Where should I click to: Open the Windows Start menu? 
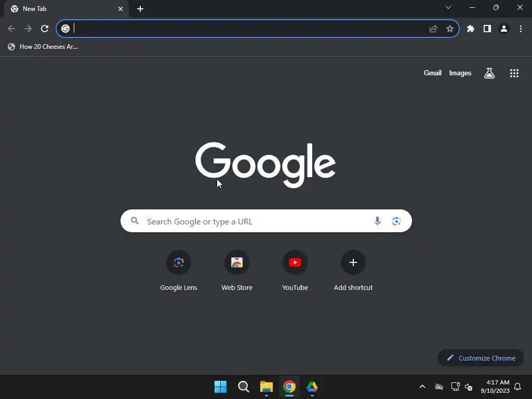pos(220,387)
